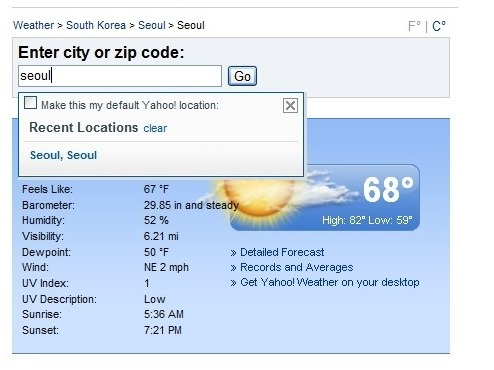The image size is (494, 370).
Task: Switch temperature units to Celsius
Action: pyautogui.click(x=439, y=26)
